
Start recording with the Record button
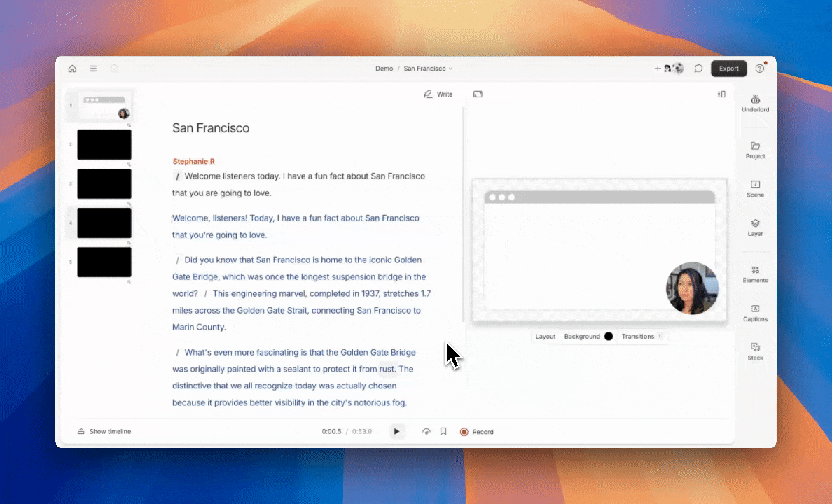(476, 432)
